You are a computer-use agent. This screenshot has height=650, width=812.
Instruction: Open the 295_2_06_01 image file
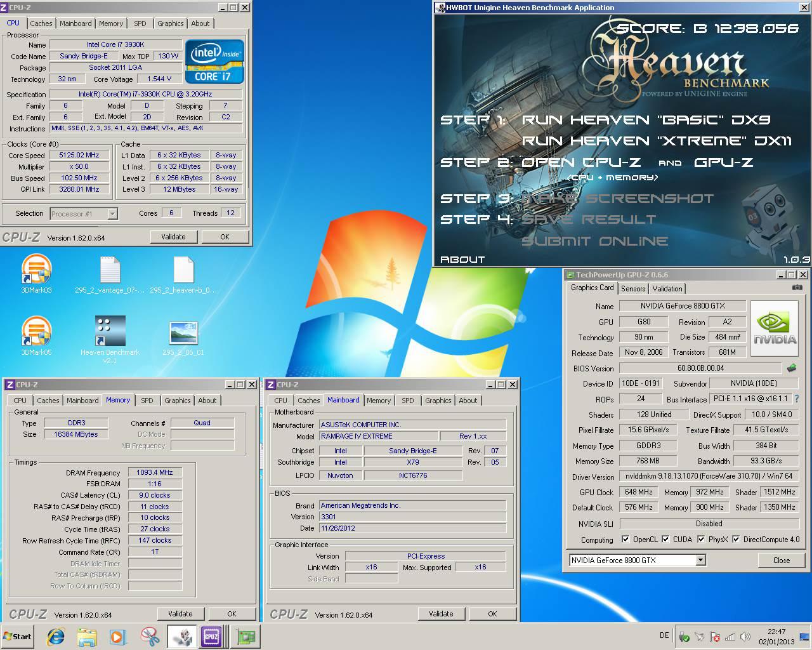183,338
